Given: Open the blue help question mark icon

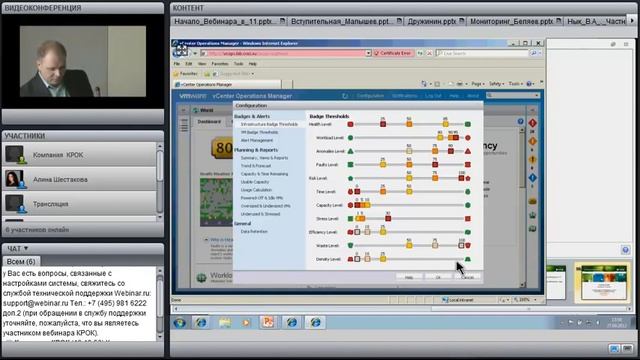Looking at the screenshot, I should pyautogui.click(x=520, y=121).
